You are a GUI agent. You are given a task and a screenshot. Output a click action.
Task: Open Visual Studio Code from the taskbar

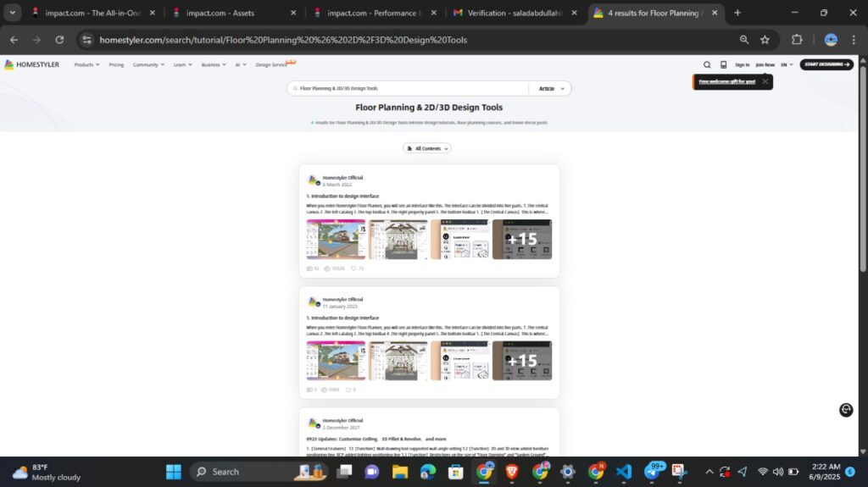point(623,472)
